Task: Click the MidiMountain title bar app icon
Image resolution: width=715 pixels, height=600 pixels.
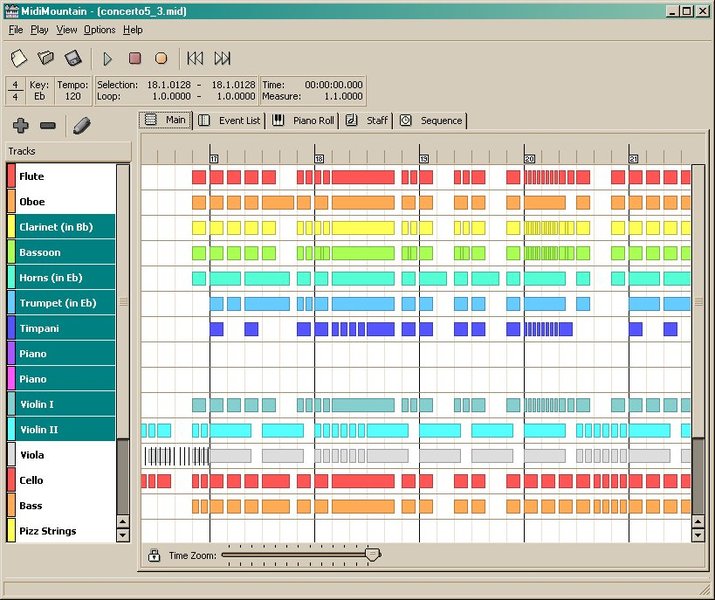Action: (11, 11)
